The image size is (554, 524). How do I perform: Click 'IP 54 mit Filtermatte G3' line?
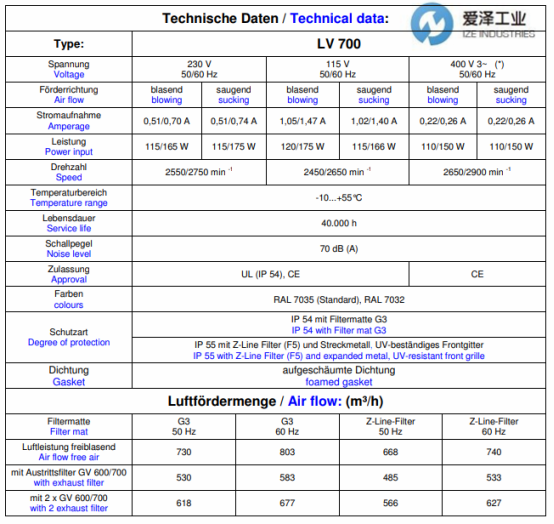[x=338, y=319]
